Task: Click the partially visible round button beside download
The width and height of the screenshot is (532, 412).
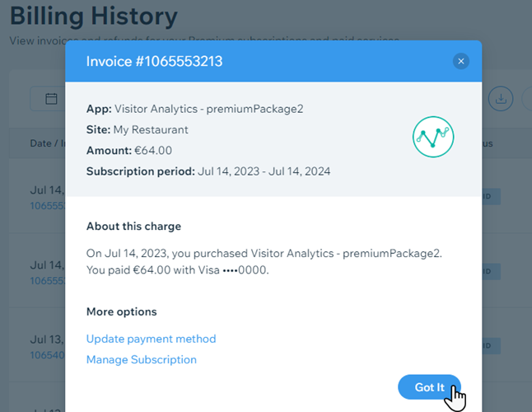Action: pyautogui.click(x=527, y=99)
